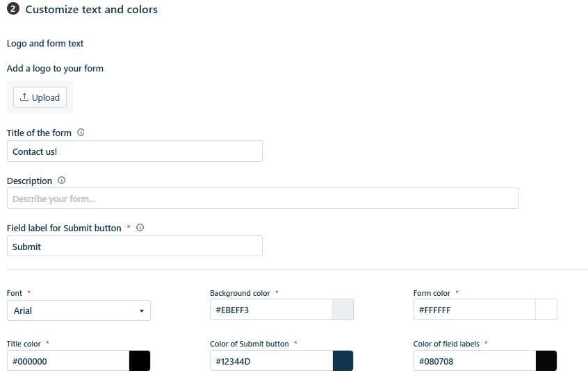Click the Form color hex field #FFFFFF
The height and width of the screenshot is (375, 588).
(x=474, y=310)
